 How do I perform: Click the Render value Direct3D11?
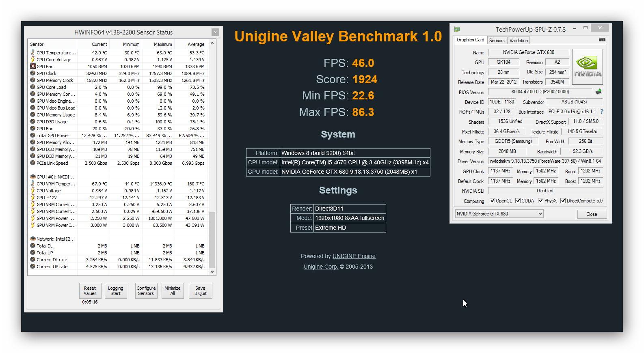(350, 209)
